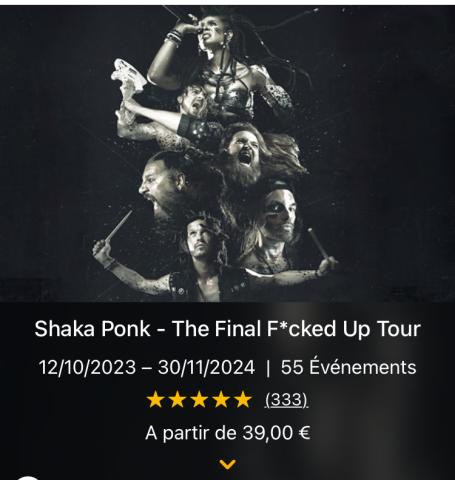Click the white guitar in the poster
The height and width of the screenshot is (480, 455).
coord(128,78)
